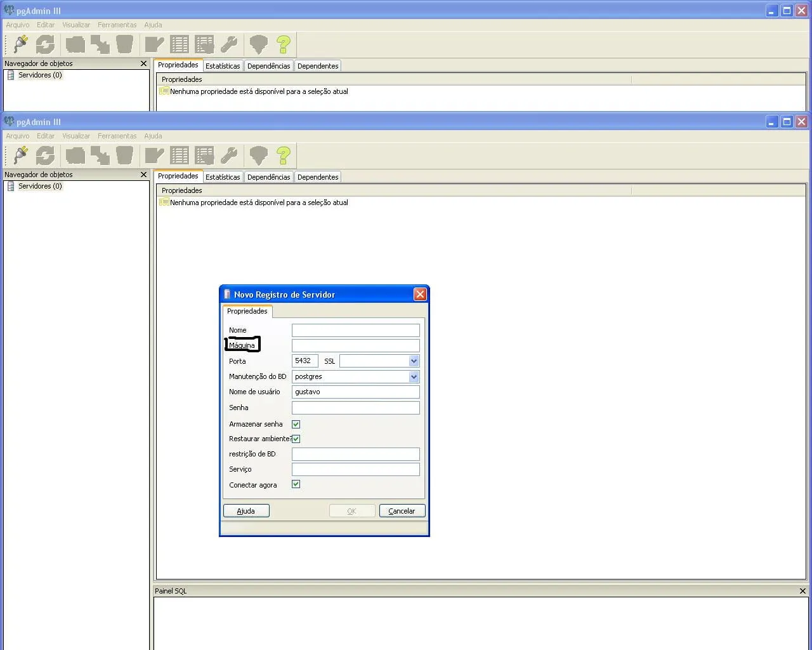Click the add server plug icon in front pgAdmin window
Screen dimensions: 812x650
point(21,155)
